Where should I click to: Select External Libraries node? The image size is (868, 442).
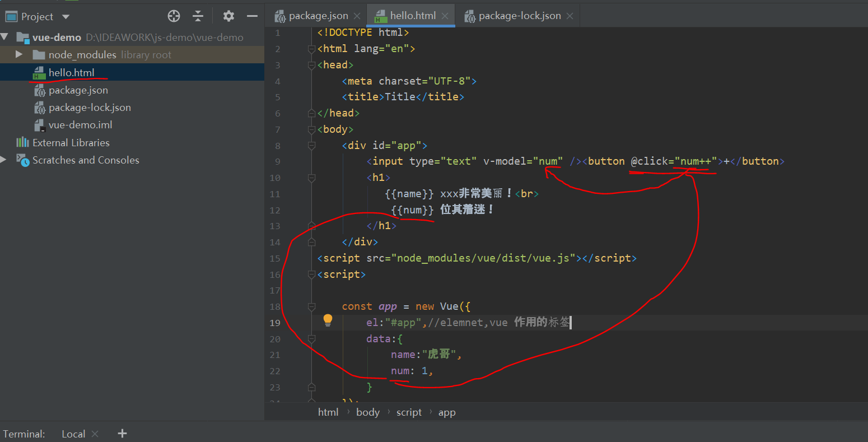click(71, 142)
